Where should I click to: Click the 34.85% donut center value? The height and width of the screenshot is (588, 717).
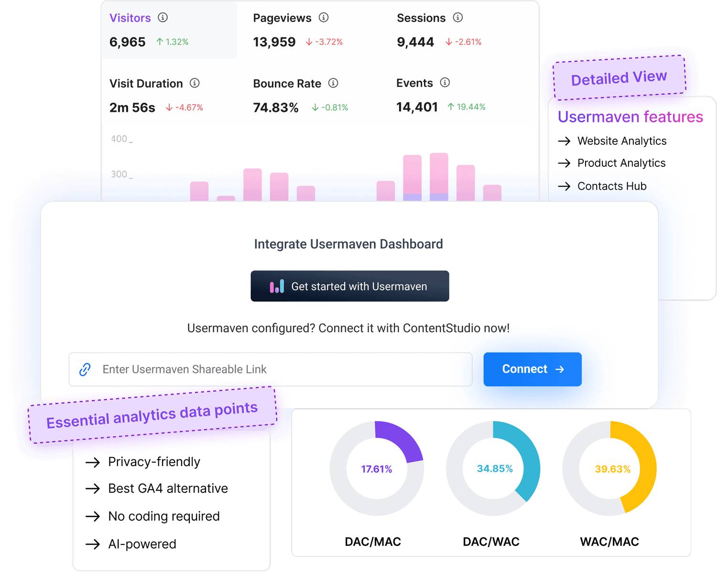495,468
